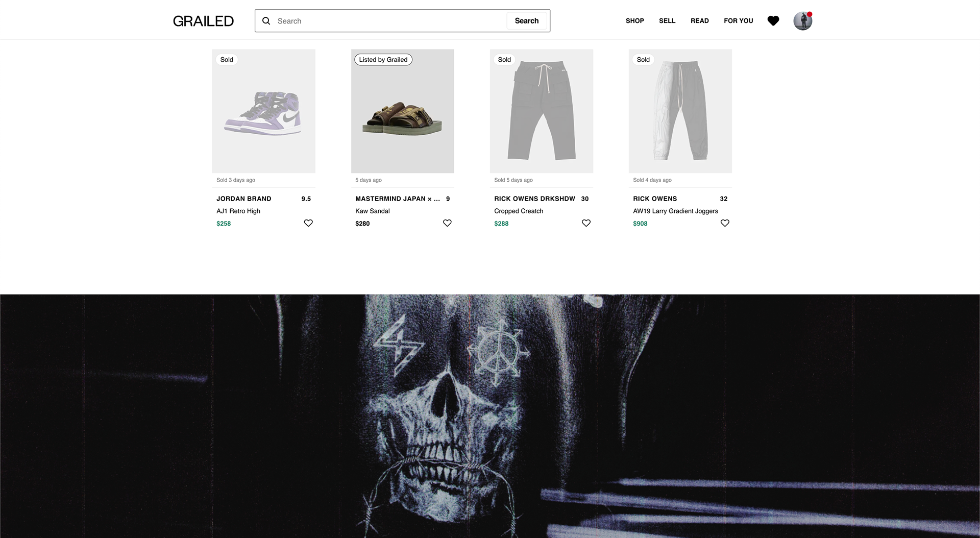This screenshot has width=980, height=538.
Task: Open the purple Jordan sneaker thumbnail
Action: (263, 111)
